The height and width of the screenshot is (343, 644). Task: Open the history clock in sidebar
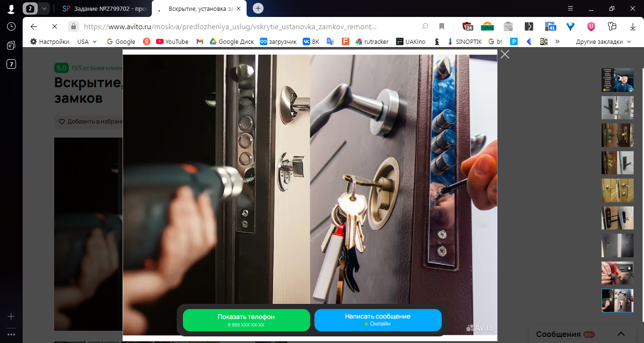point(11,26)
